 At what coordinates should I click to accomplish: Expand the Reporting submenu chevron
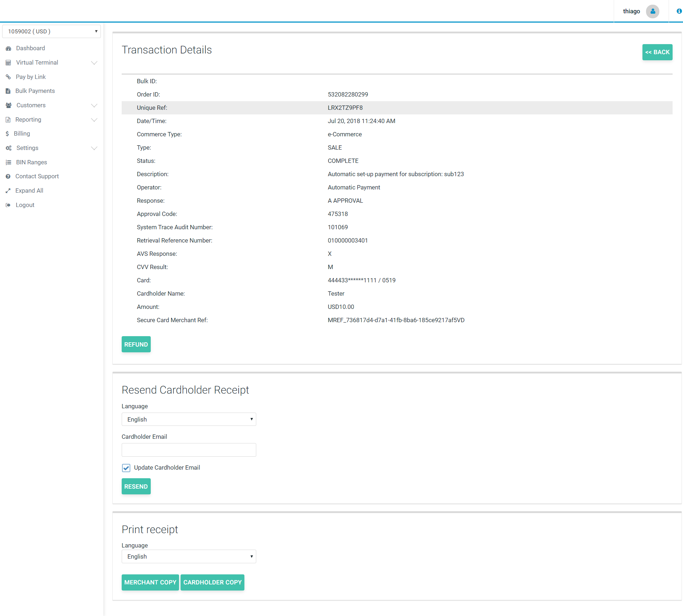click(94, 120)
